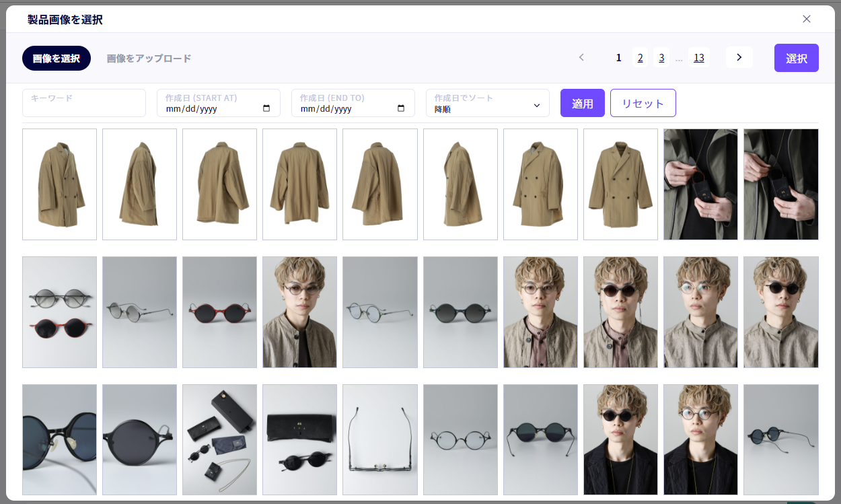Jump to page 2

[641, 57]
